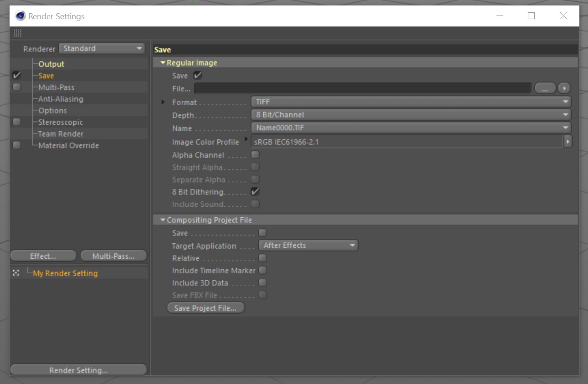Image resolution: width=588 pixels, height=384 pixels.
Task: Click the sRGB IEC61966-2.1 profile field
Action: tap(407, 142)
